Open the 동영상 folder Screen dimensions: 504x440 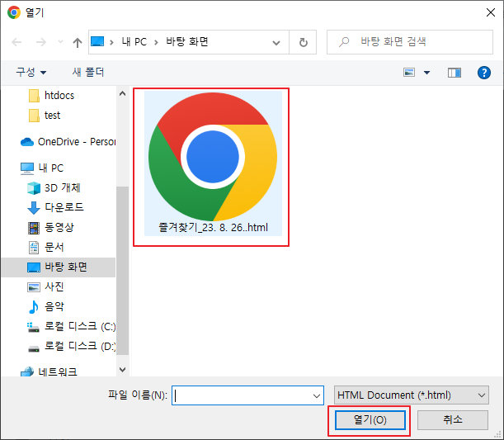click(x=59, y=227)
